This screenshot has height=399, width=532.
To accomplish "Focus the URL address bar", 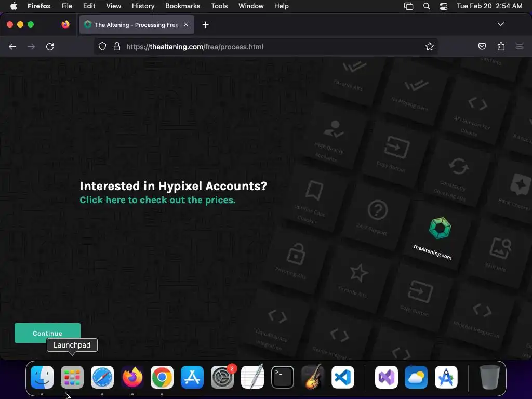I will pos(266,47).
